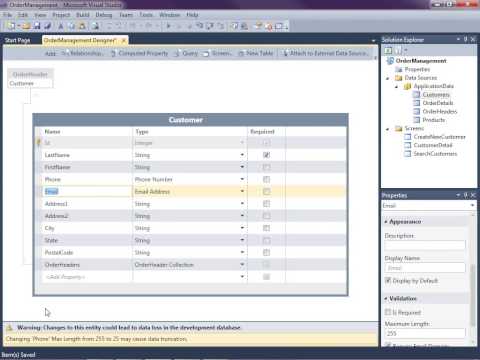Image resolution: width=480 pixels, height=360 pixels.
Task: Click the CustomerDetail screen icon
Action: click(408, 145)
